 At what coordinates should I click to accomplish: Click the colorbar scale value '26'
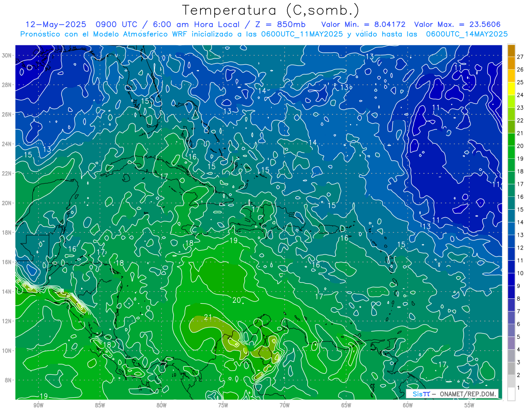[x=520, y=70]
